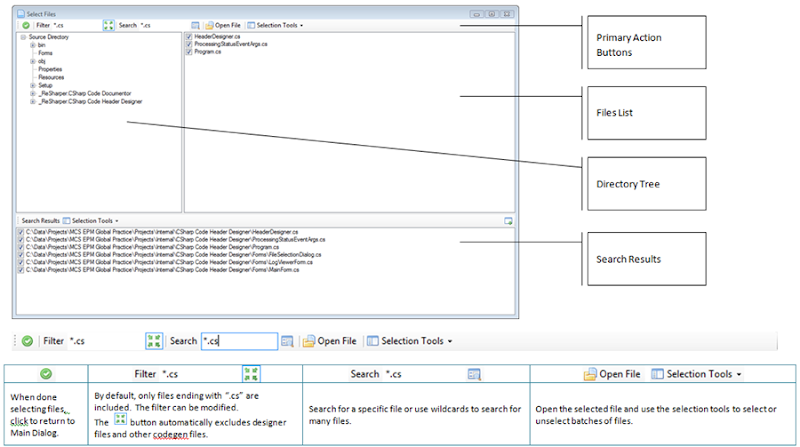Click the exclude-designer icon in the table's Filter header
Screen dimensions: 800x447
251,374
